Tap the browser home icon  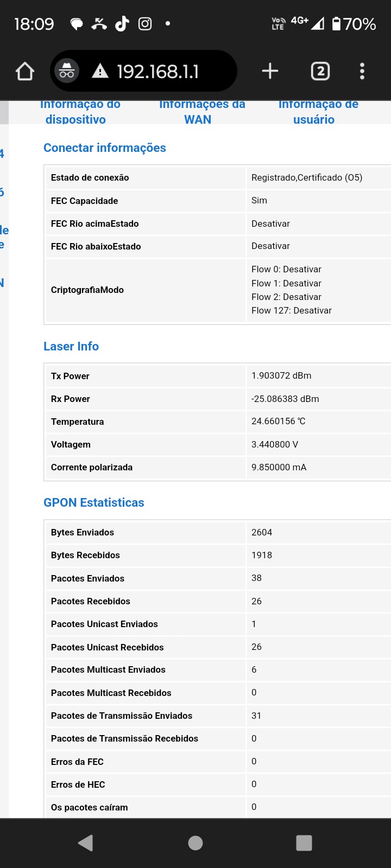(25, 71)
